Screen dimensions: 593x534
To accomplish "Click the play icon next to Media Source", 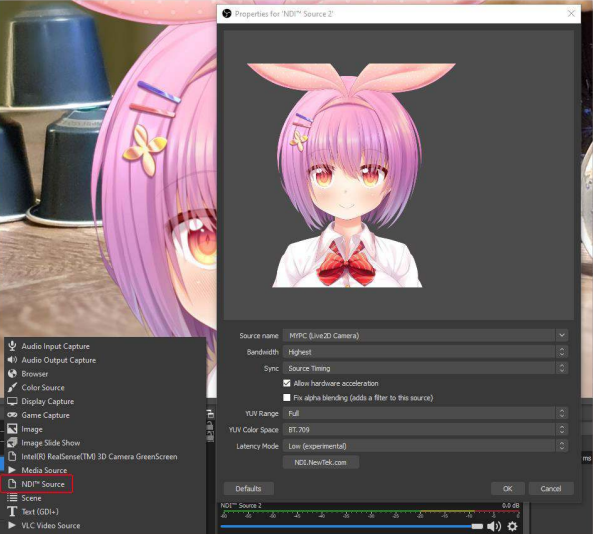I will [x=12, y=470].
